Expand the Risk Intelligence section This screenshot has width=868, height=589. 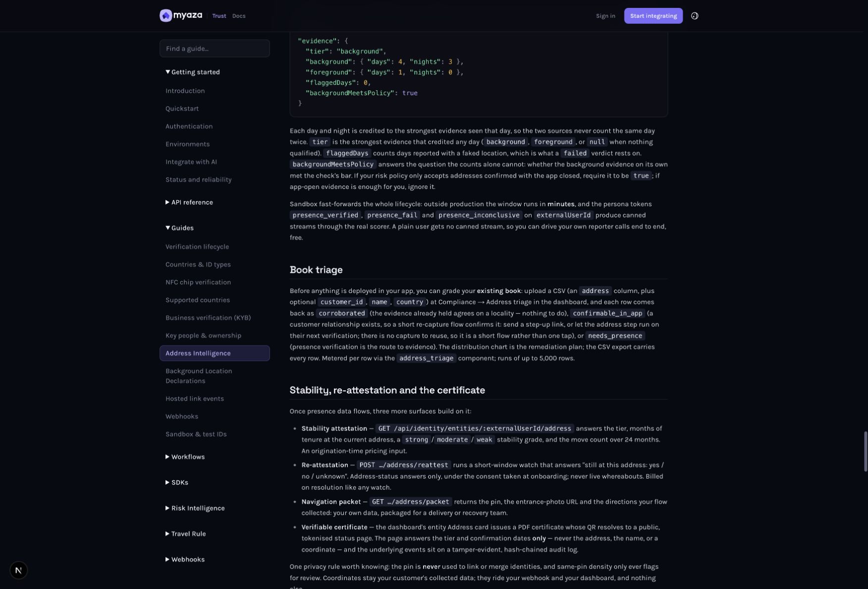[195, 508]
